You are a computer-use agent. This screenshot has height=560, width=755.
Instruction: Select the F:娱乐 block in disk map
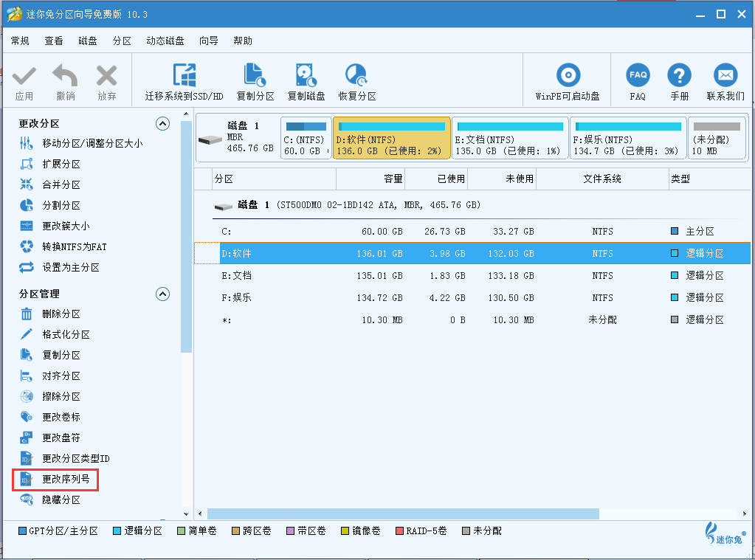[x=628, y=138]
